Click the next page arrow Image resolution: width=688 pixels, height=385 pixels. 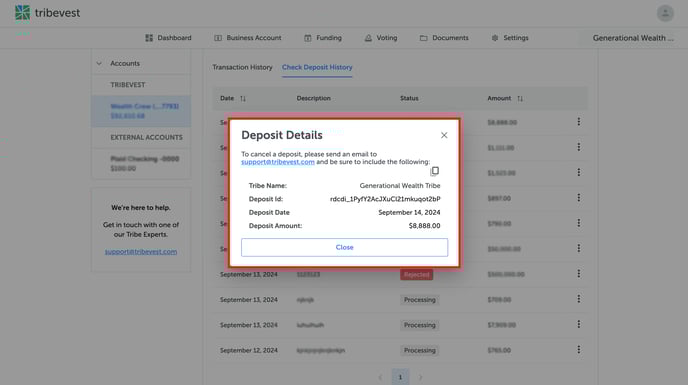point(420,377)
